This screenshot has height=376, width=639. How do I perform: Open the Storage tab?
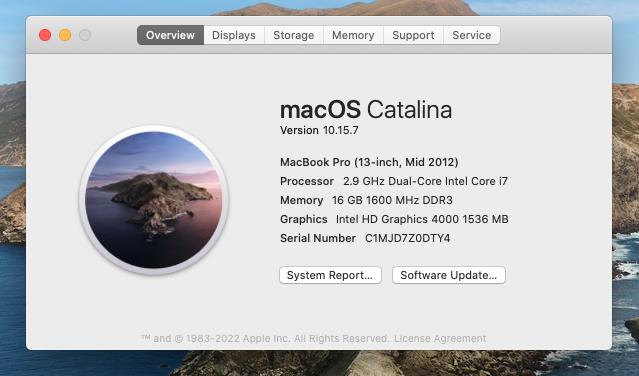(x=294, y=35)
